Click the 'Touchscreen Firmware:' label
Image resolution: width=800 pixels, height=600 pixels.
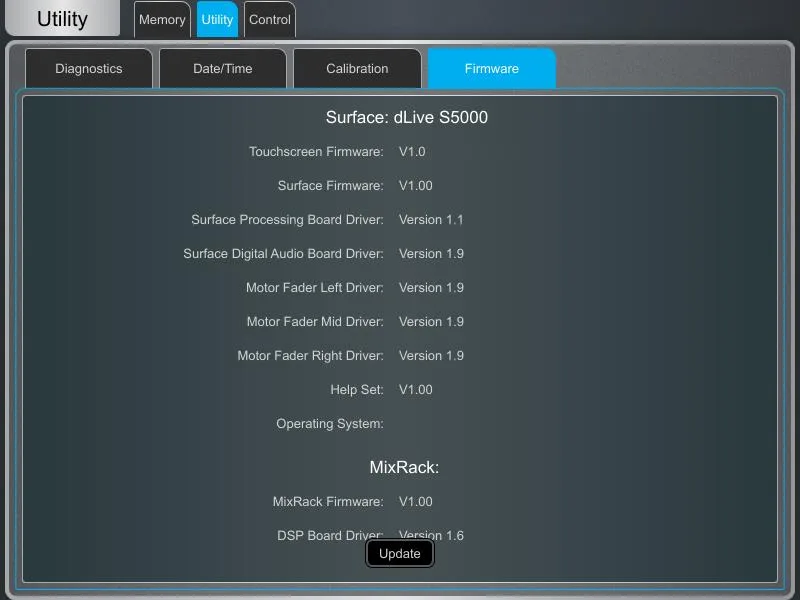(316, 152)
